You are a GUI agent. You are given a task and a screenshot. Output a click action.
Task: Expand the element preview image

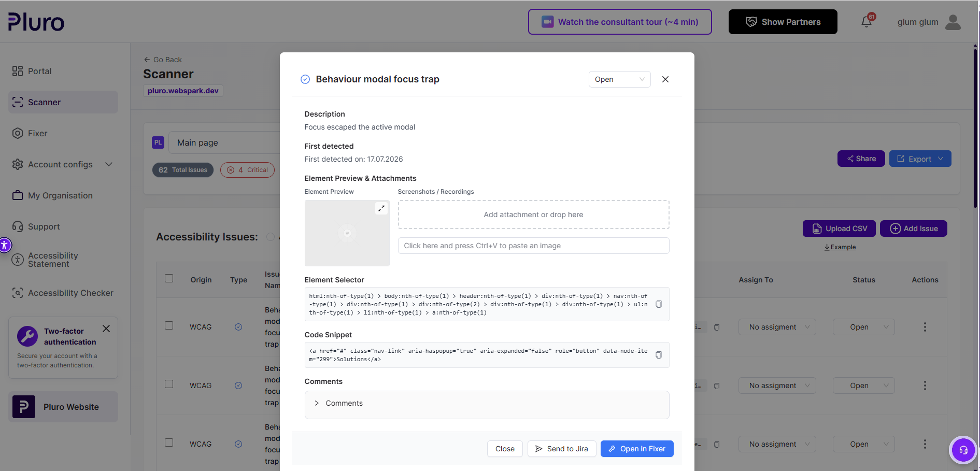coord(381,208)
